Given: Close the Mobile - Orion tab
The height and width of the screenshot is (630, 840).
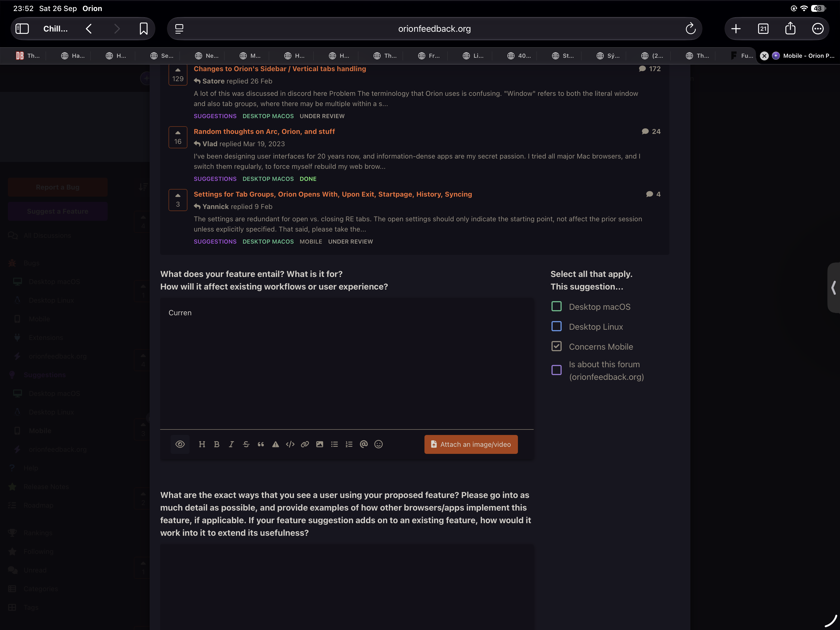Looking at the screenshot, I should tap(764, 56).
